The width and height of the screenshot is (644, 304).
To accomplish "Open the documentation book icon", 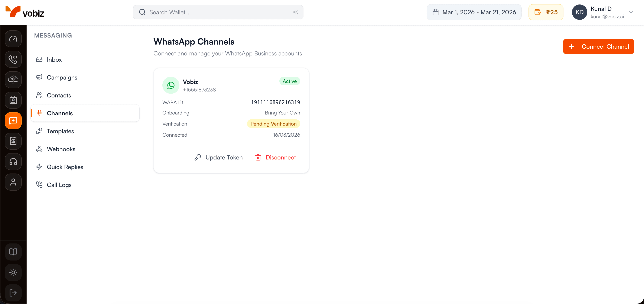I will pyautogui.click(x=13, y=252).
